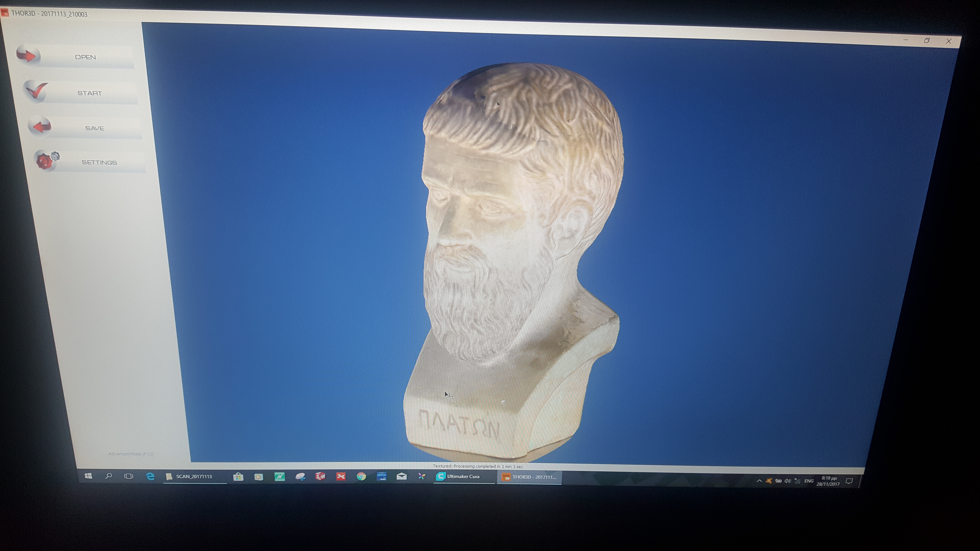Expand the hidden system tray icons

pos(759,481)
